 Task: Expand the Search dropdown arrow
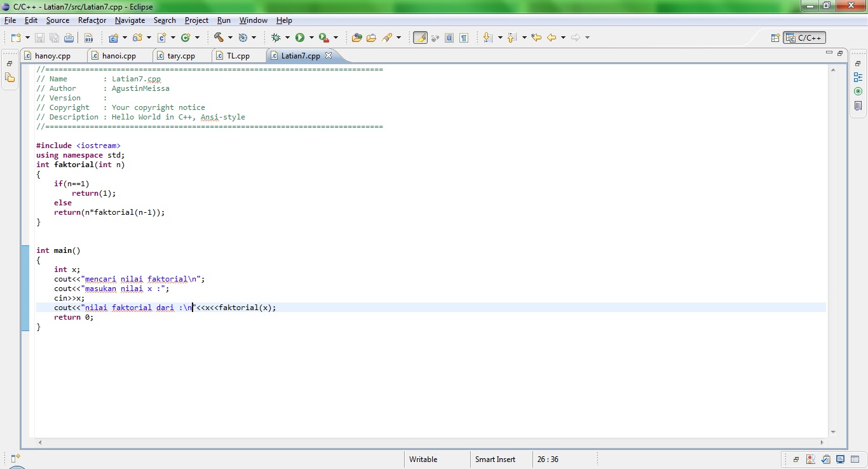[398, 38]
